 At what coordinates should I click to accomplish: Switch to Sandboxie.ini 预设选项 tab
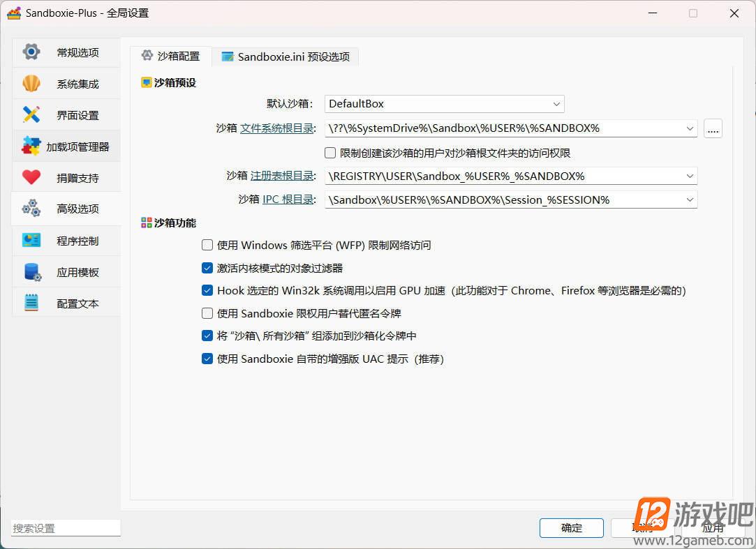[x=286, y=57]
